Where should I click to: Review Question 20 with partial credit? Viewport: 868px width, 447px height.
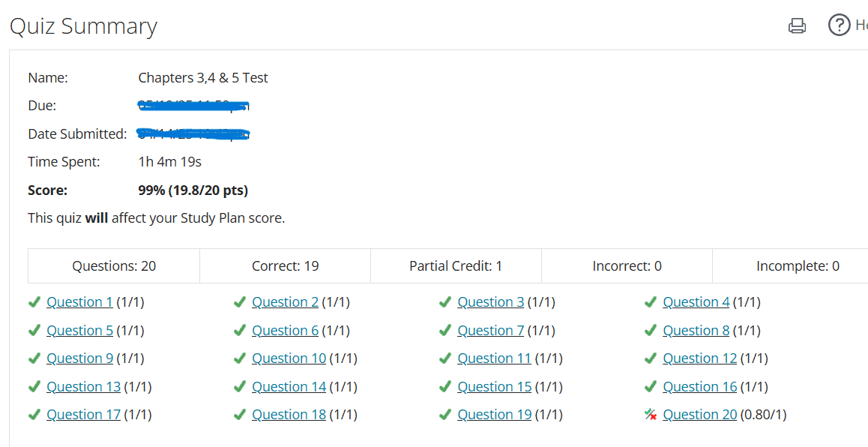tap(699, 415)
